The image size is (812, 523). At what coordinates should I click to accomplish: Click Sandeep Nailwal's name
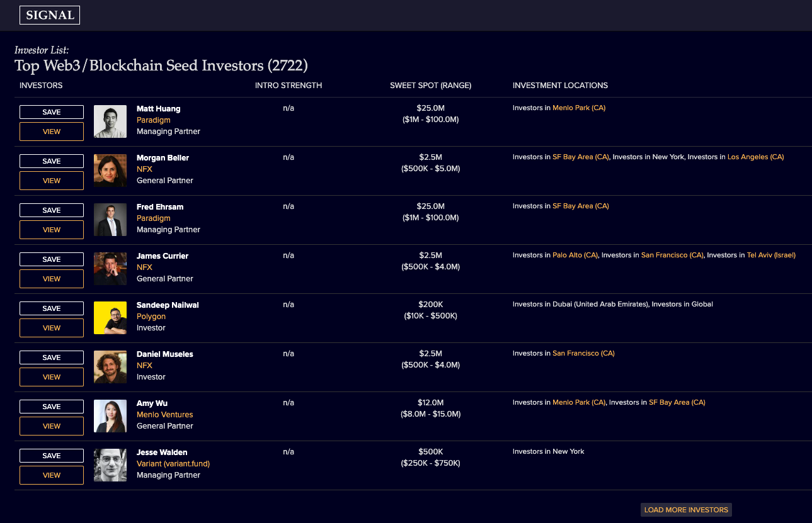pos(168,305)
